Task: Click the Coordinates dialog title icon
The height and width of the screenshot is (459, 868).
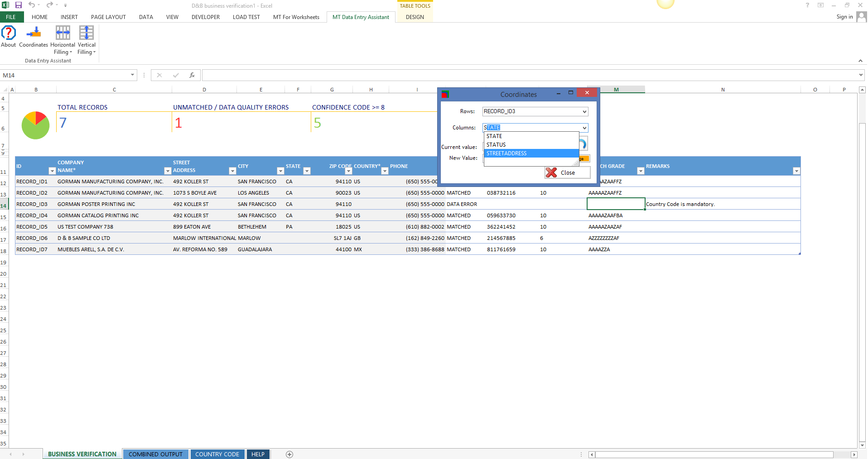Action: [445, 94]
